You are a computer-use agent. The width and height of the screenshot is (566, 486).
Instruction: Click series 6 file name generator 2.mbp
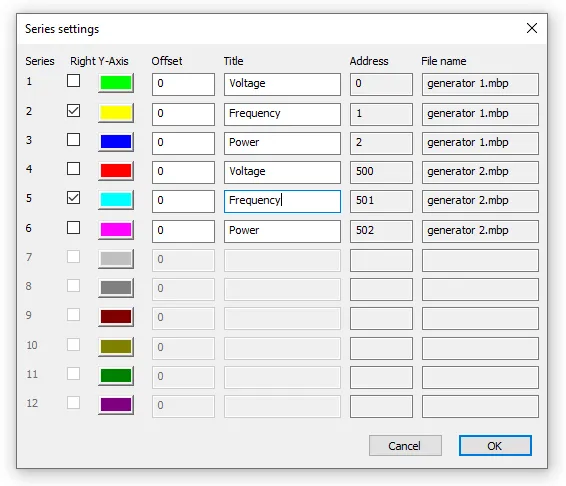click(480, 231)
